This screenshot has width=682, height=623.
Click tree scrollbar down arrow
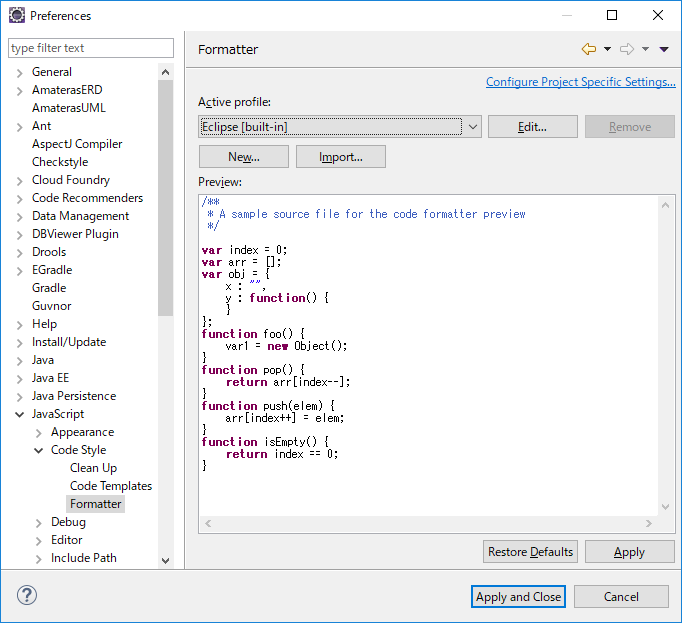(165, 560)
